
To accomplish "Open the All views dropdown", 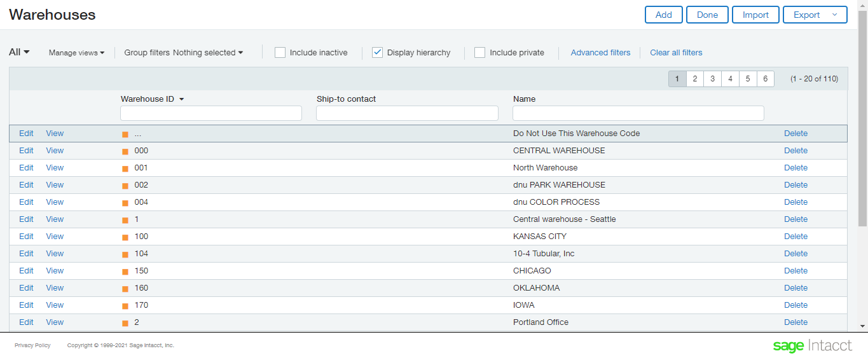I will (19, 52).
